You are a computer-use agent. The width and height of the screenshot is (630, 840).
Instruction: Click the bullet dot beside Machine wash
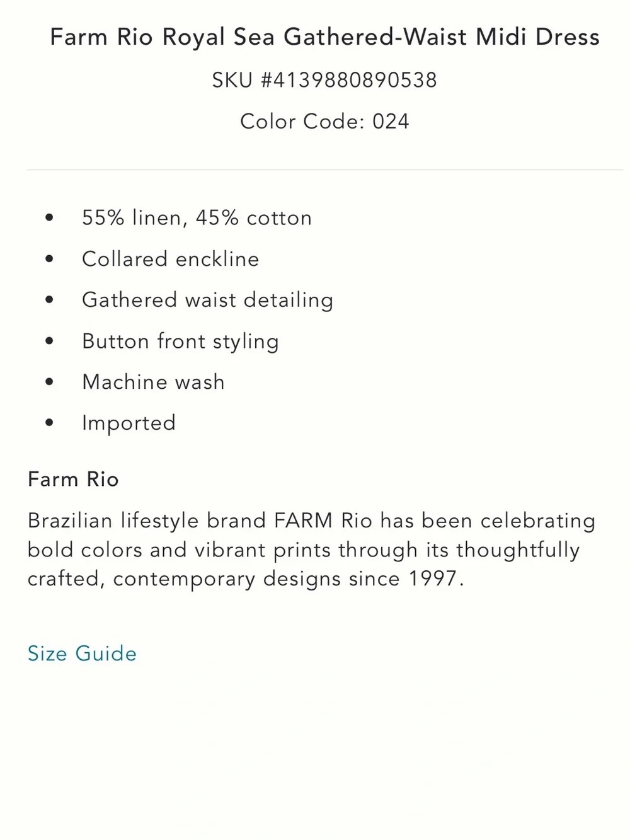(x=50, y=381)
